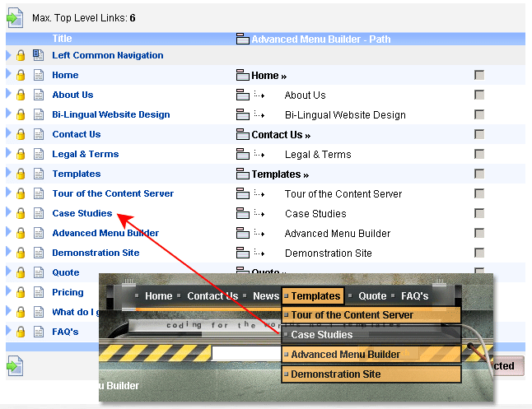Open Templates in the preview menu bar
Screen dimensions: 532x409
tap(313, 296)
